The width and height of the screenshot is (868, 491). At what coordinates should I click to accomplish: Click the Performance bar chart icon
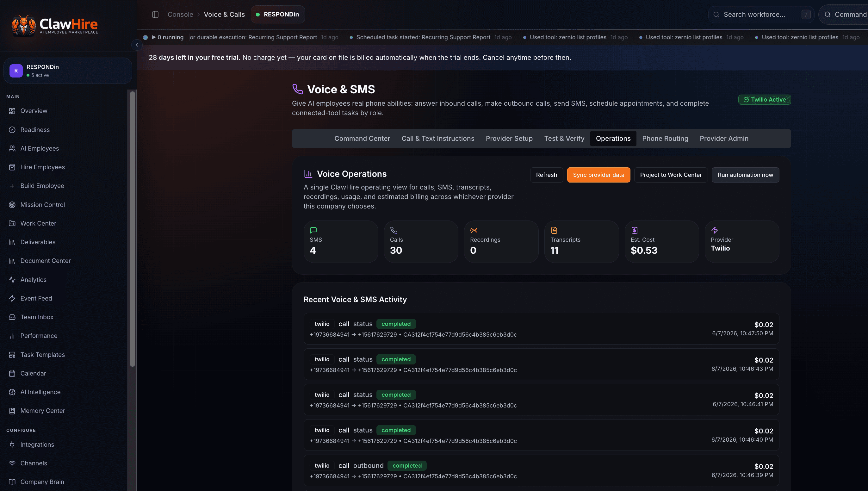click(12, 336)
